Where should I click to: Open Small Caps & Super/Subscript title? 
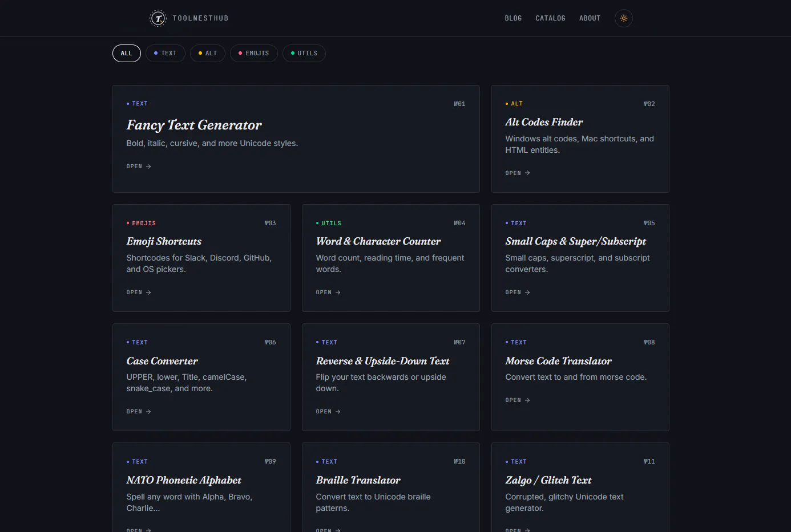coord(576,241)
